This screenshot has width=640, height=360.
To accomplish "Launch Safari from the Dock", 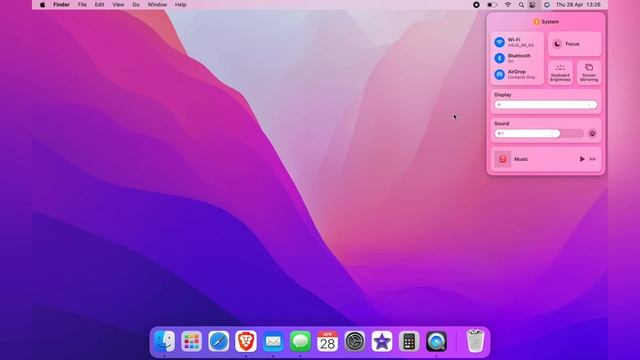I will pos(218,341).
